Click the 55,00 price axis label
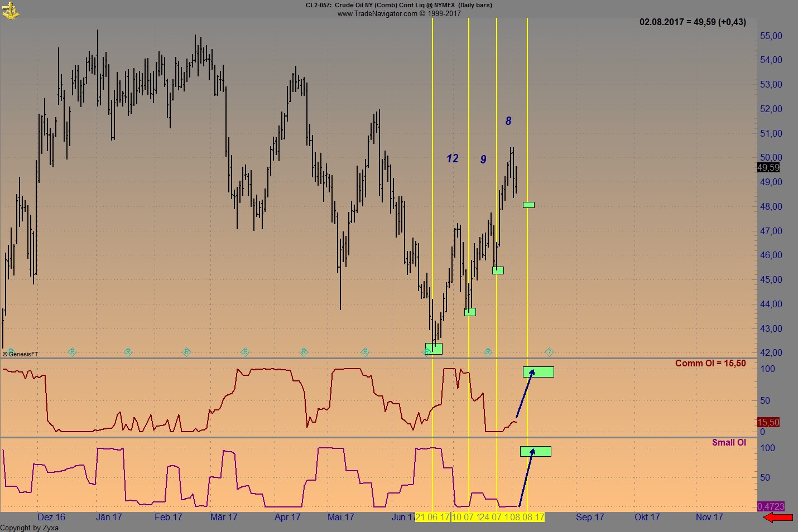 tap(771, 36)
